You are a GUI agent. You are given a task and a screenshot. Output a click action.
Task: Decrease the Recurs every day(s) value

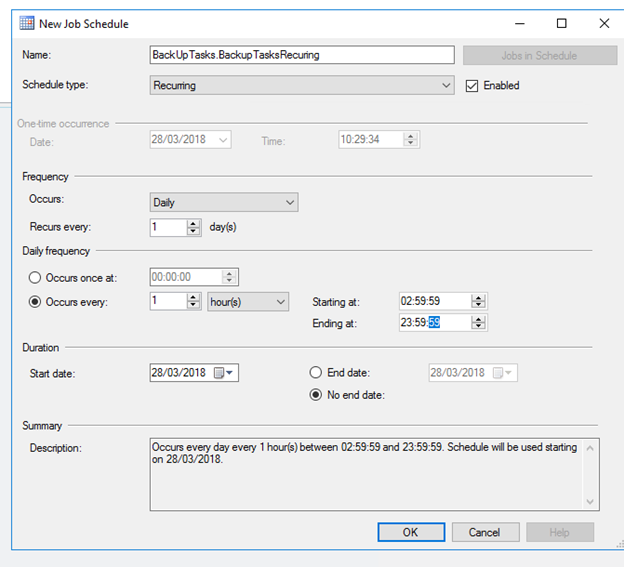tap(193, 232)
